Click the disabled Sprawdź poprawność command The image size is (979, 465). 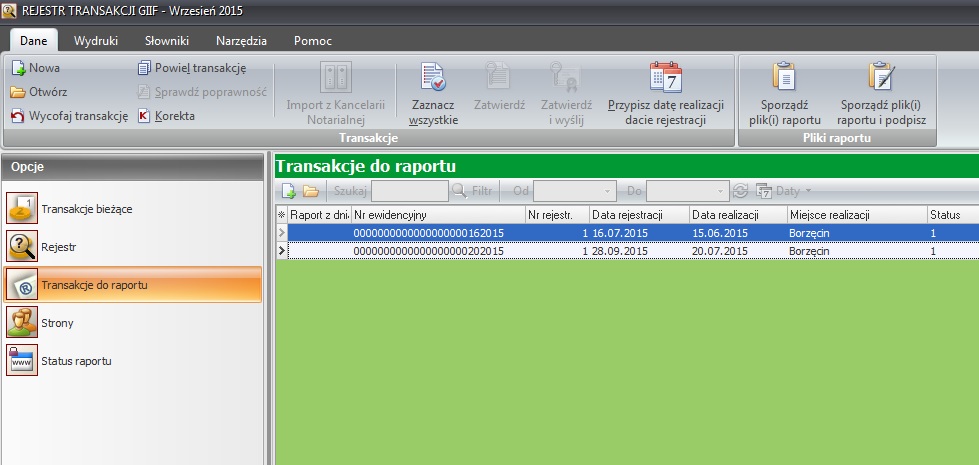pos(202,92)
